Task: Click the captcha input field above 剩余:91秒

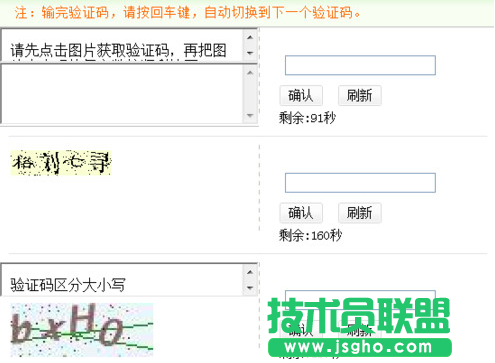Action: [x=360, y=65]
